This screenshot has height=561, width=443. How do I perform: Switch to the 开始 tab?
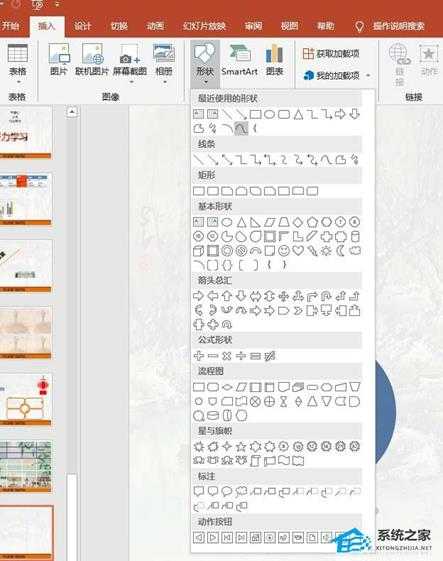pyautogui.click(x=10, y=26)
